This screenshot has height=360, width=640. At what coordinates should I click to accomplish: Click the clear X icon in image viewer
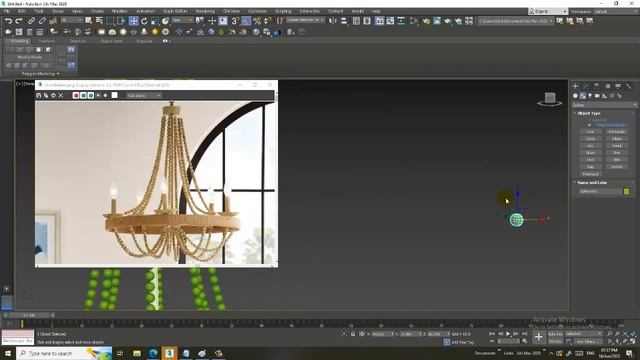(61, 95)
